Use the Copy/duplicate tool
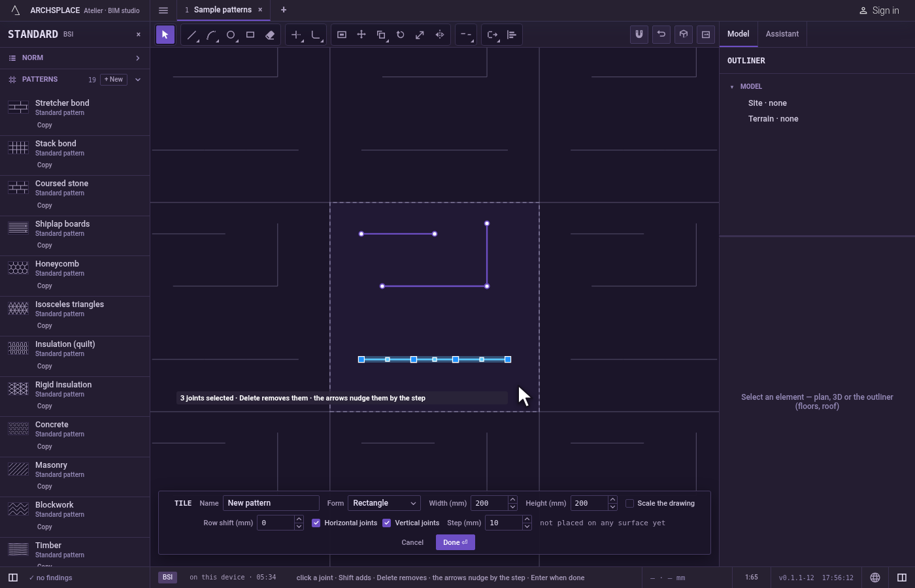The image size is (915, 588). tap(381, 35)
